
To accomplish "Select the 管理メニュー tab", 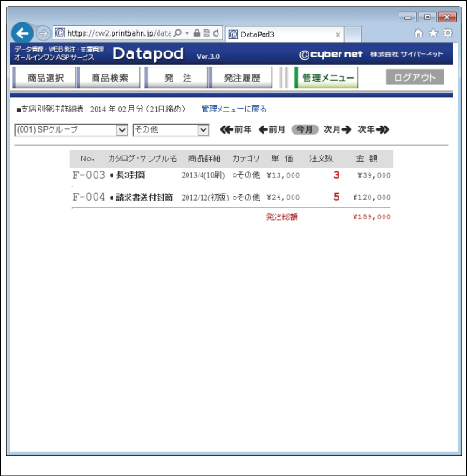I will coord(326,78).
